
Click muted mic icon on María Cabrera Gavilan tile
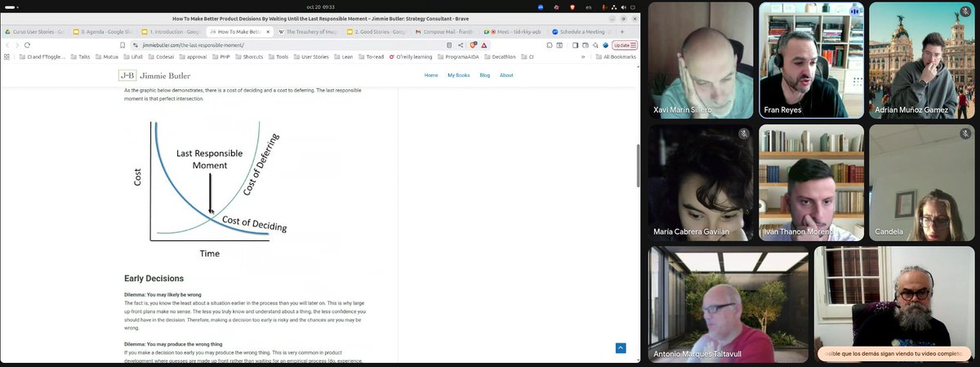click(x=743, y=133)
